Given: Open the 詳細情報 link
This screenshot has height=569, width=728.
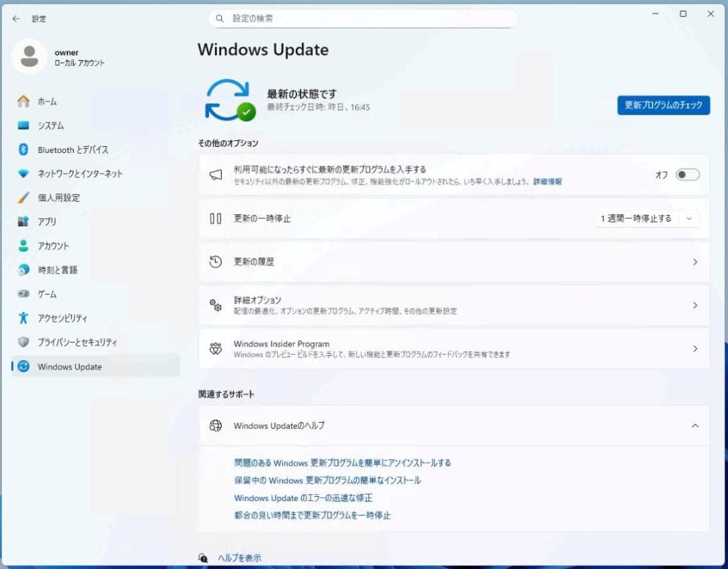Looking at the screenshot, I should pyautogui.click(x=547, y=182).
